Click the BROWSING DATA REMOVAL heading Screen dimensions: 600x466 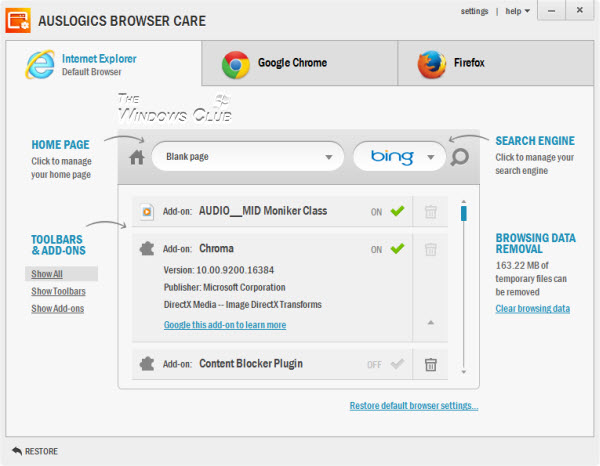536,243
